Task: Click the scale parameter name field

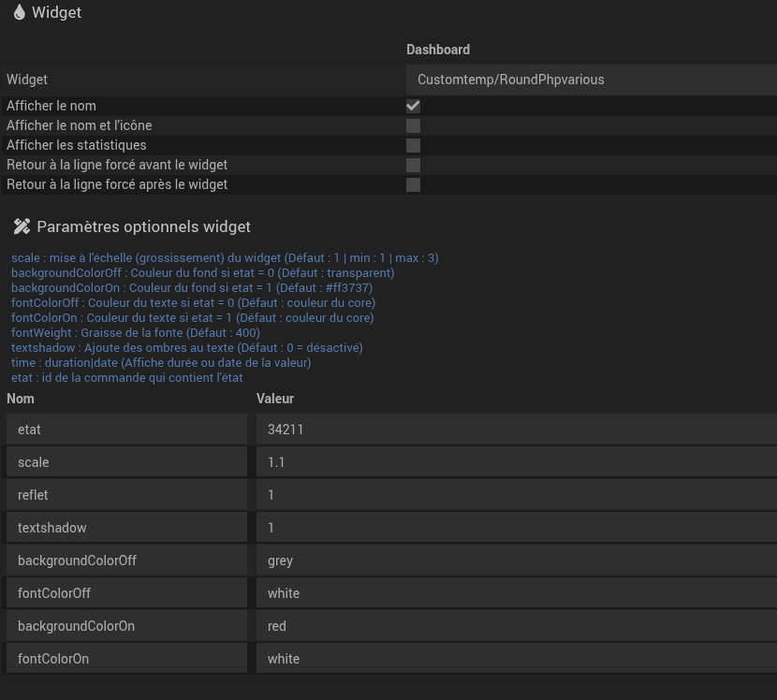Action: point(126,462)
